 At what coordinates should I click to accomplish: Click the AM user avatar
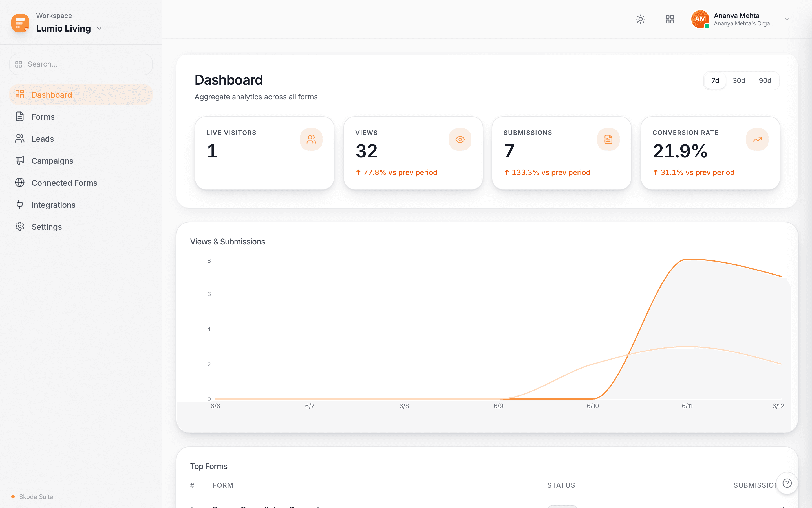coord(700,19)
